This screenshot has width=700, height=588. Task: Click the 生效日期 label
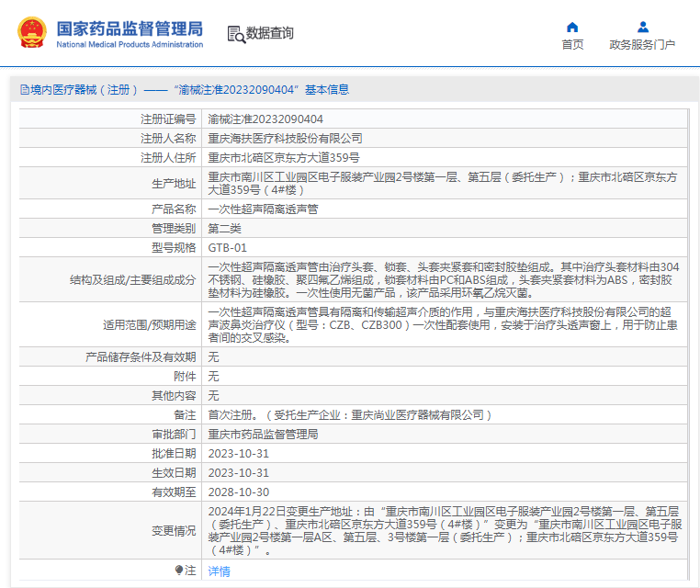[174, 473]
